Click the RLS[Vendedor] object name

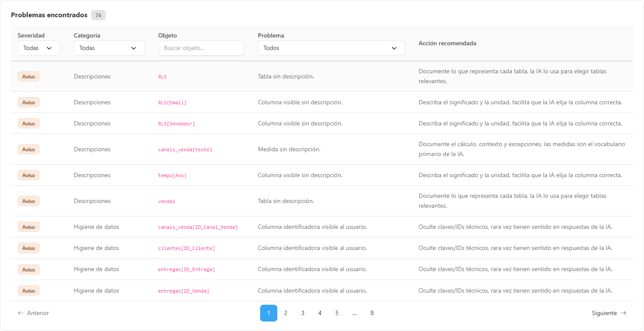(176, 124)
